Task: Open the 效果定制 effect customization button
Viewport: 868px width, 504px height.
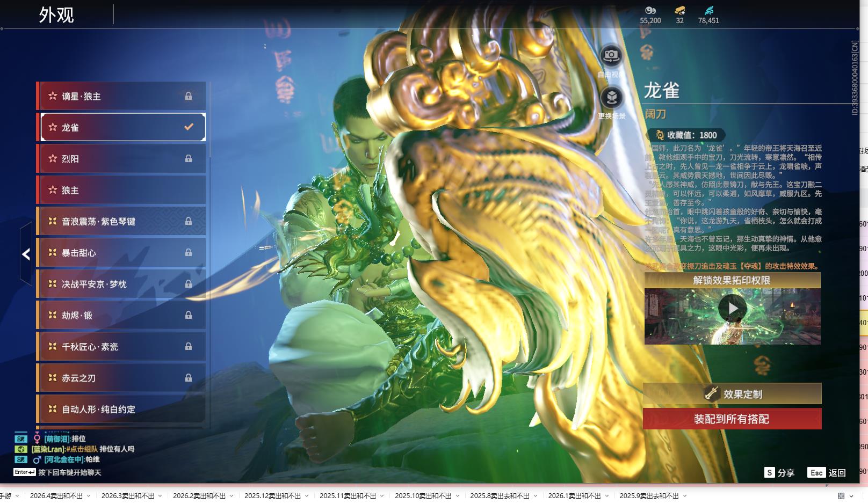Action: (x=732, y=394)
